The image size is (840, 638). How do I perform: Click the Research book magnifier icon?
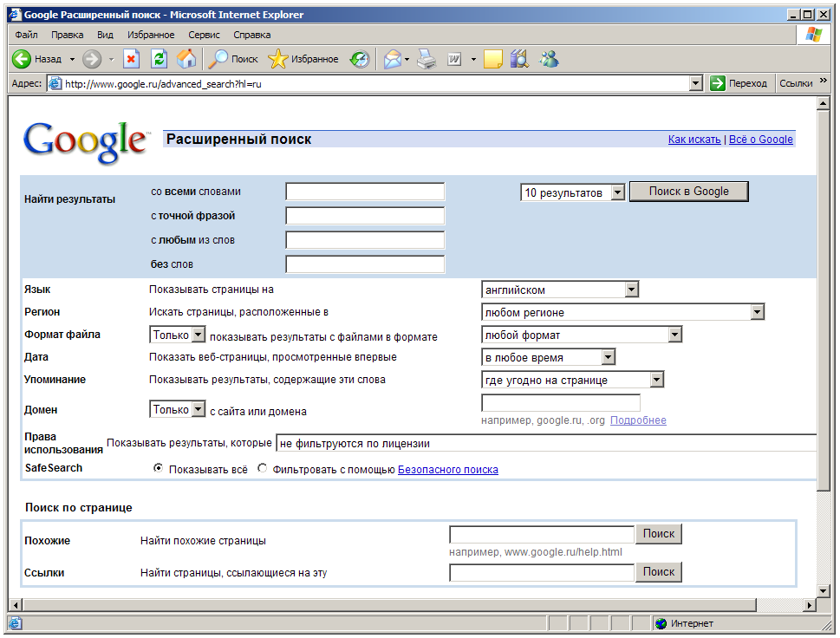[519, 59]
